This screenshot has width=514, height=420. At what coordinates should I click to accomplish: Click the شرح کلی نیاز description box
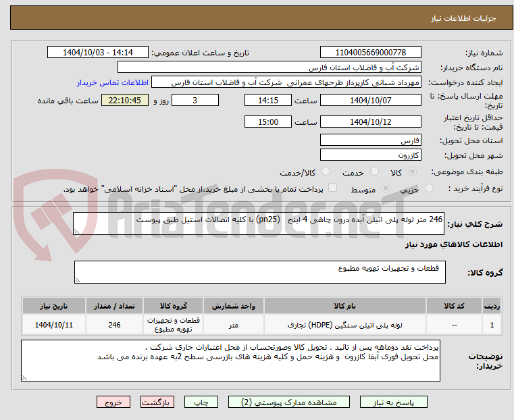coord(258,224)
